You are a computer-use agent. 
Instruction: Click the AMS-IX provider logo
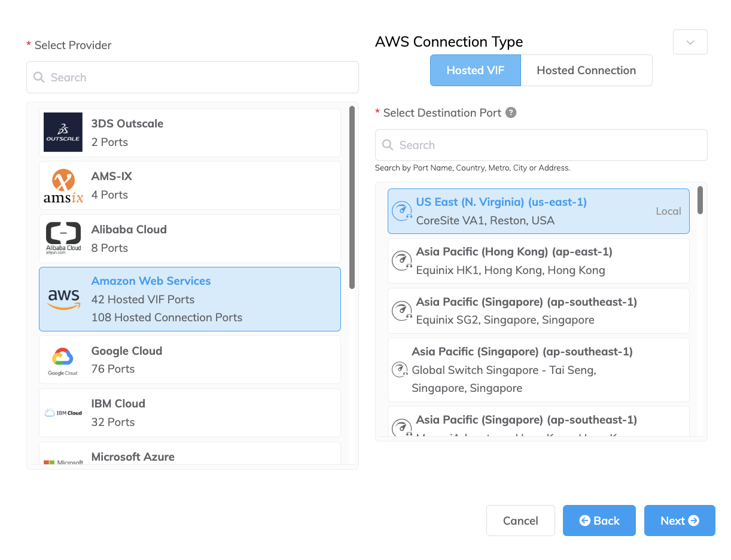click(63, 185)
